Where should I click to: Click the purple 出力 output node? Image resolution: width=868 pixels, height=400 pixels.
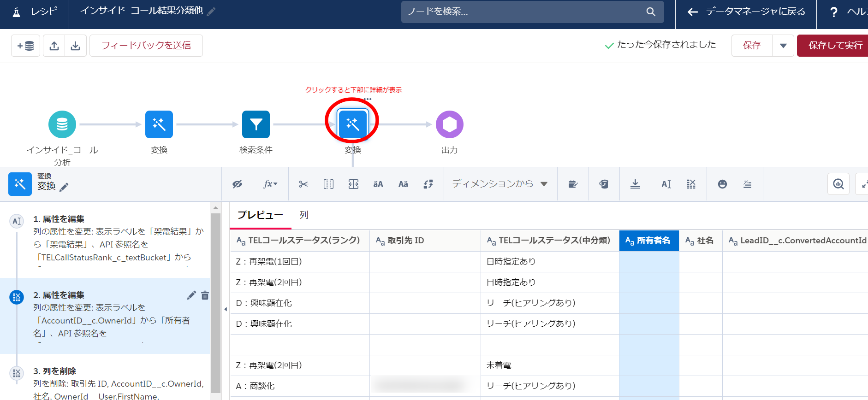[x=449, y=124]
